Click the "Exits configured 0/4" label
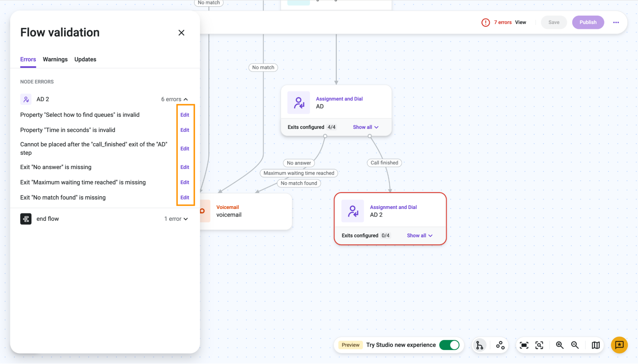638x364 pixels. pos(366,236)
